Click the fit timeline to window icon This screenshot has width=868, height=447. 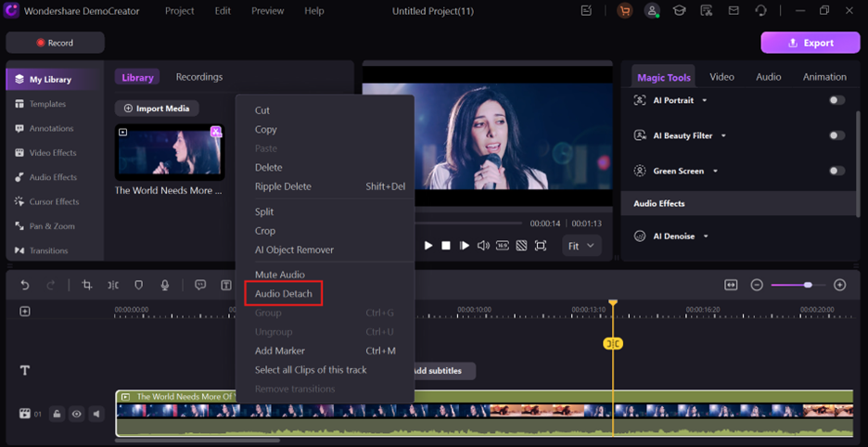coord(731,285)
